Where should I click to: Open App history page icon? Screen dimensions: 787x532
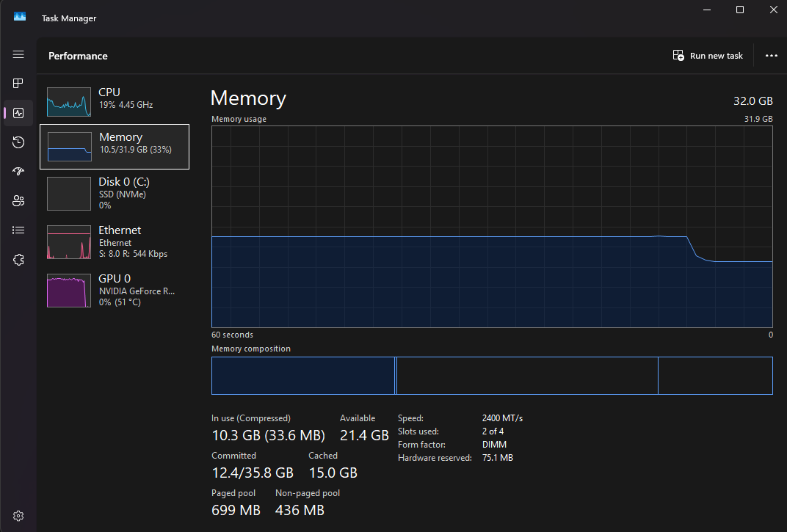coord(18,142)
